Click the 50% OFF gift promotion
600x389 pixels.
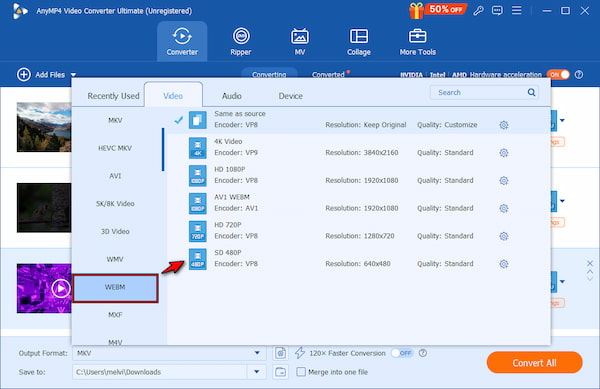[x=437, y=10]
